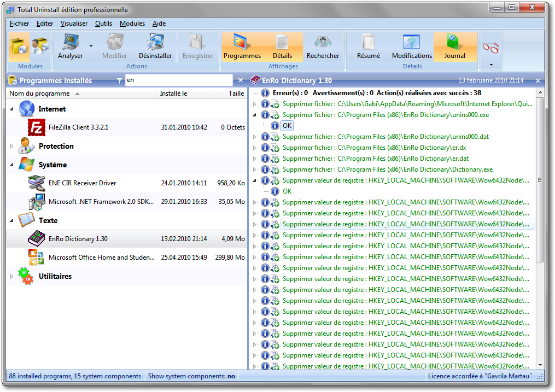Open the Editer menu
555x392 pixels.
[x=45, y=24]
